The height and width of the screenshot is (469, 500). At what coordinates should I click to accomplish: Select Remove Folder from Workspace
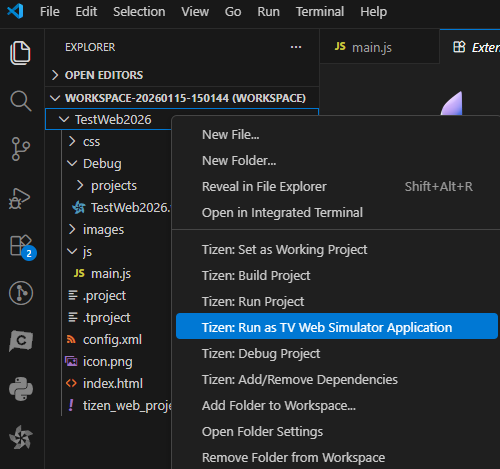point(337,458)
